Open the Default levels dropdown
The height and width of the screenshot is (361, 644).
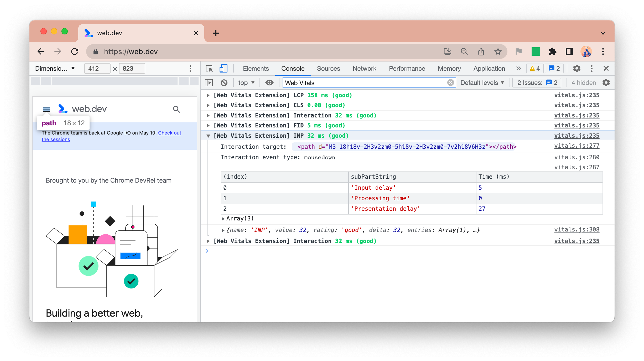coord(482,83)
